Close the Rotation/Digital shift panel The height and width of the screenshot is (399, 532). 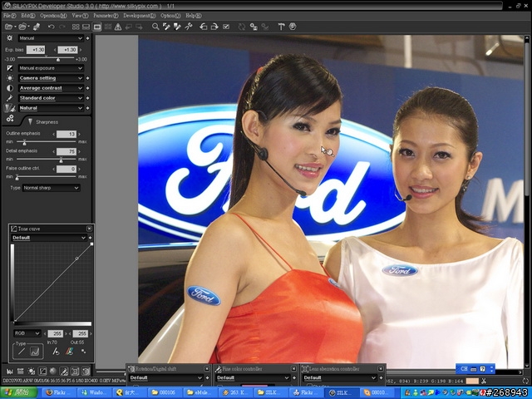(207, 368)
